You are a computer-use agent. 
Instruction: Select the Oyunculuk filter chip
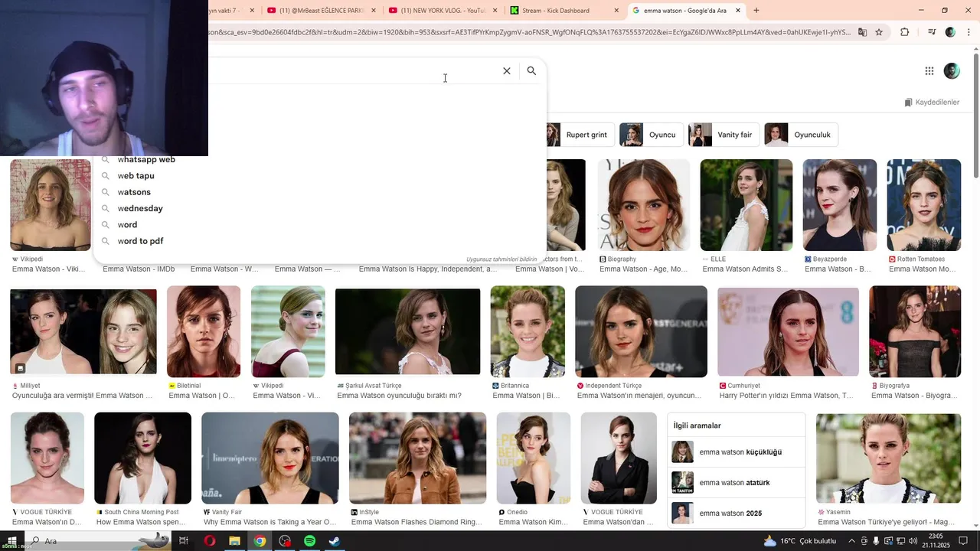[801, 135]
